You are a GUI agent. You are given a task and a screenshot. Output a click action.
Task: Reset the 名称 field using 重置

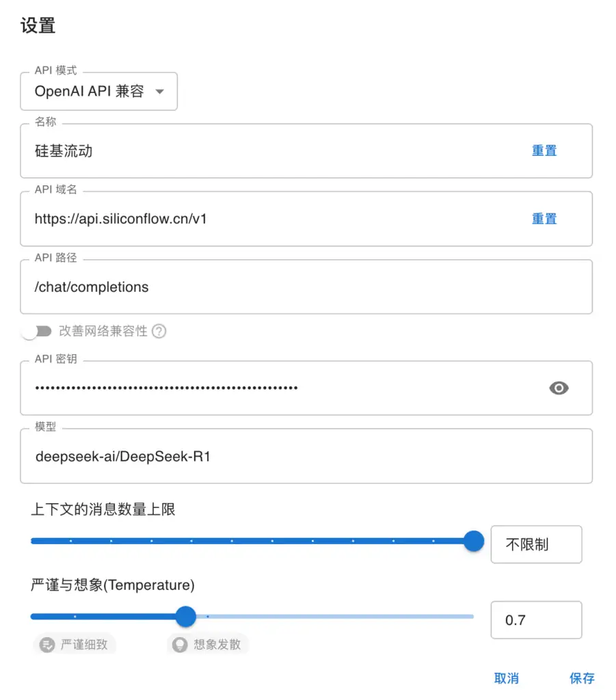click(x=544, y=150)
